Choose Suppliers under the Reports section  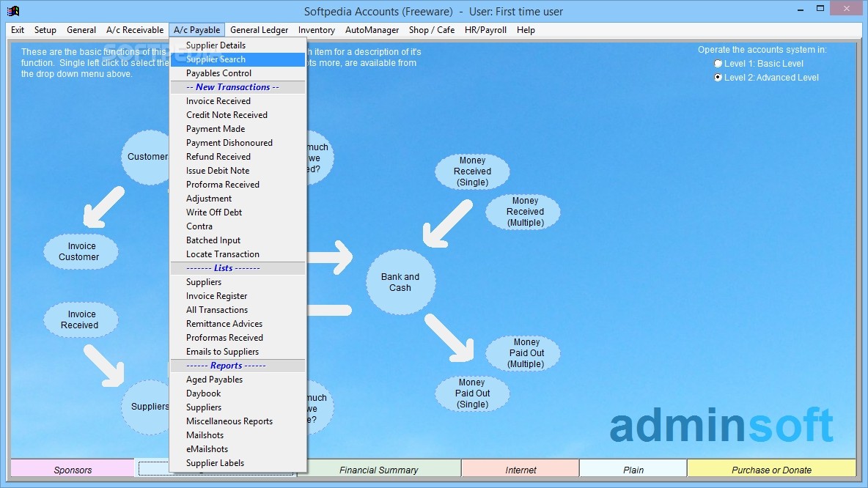(x=238, y=407)
